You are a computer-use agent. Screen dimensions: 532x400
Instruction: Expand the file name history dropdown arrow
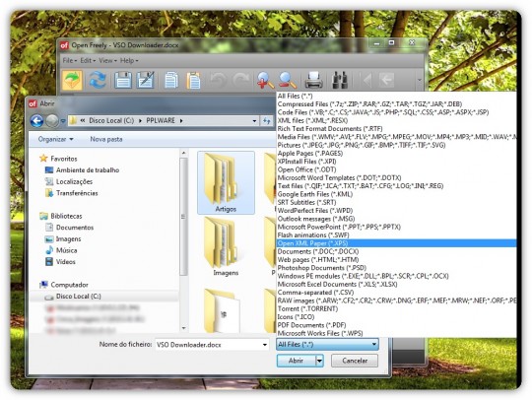pos(265,345)
